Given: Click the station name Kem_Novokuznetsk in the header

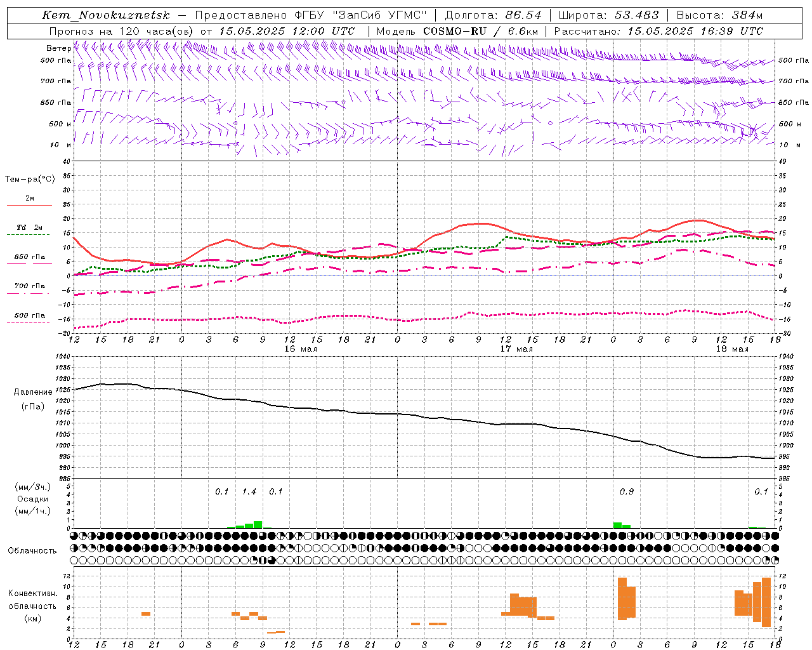Looking at the screenshot, I should click(x=106, y=15).
